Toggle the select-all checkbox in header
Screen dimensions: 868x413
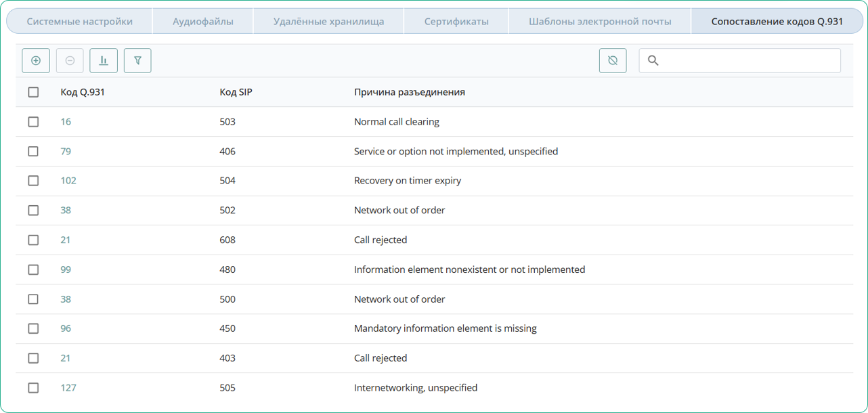pos(33,92)
